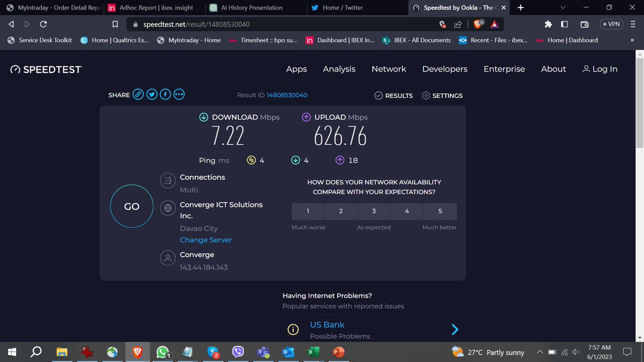Click the address bar URL
Image resolution: width=644 pixels, height=362 pixels.
point(196,24)
